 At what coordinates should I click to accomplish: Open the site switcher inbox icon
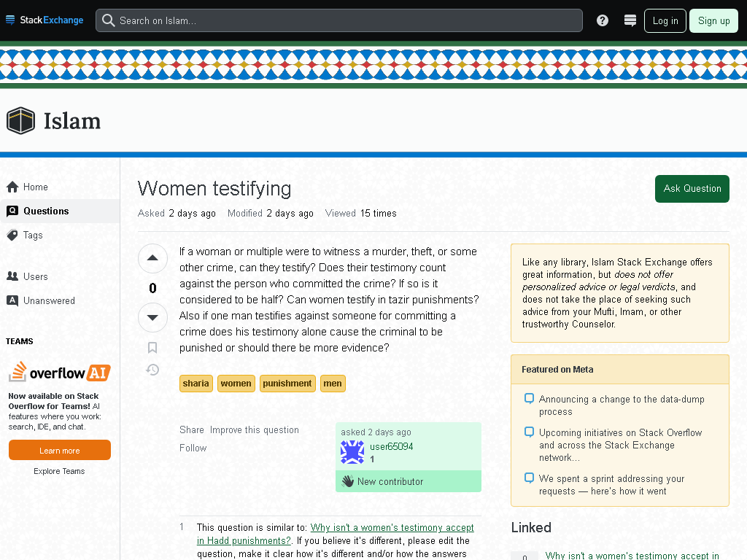pos(630,20)
